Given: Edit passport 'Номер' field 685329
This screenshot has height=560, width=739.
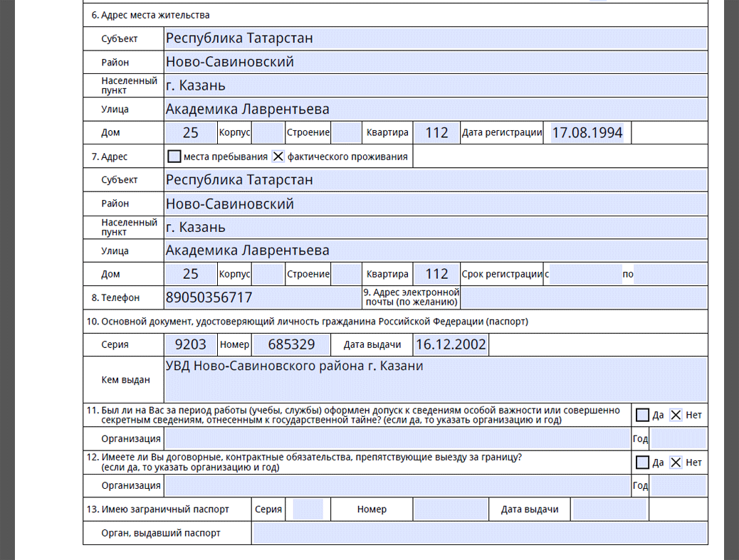Looking at the screenshot, I should point(290,345).
